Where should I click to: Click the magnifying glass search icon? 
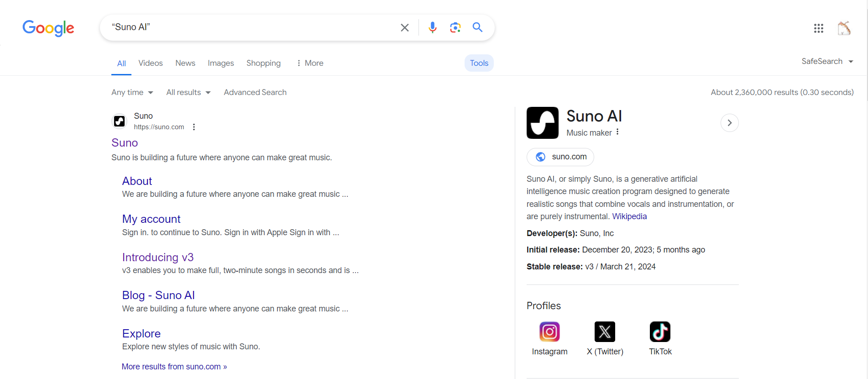[x=477, y=27]
